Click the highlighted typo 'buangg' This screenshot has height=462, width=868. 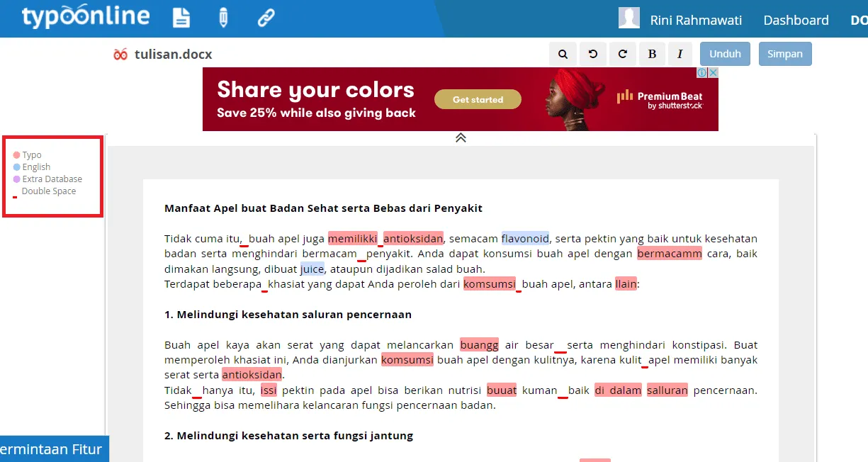point(479,345)
